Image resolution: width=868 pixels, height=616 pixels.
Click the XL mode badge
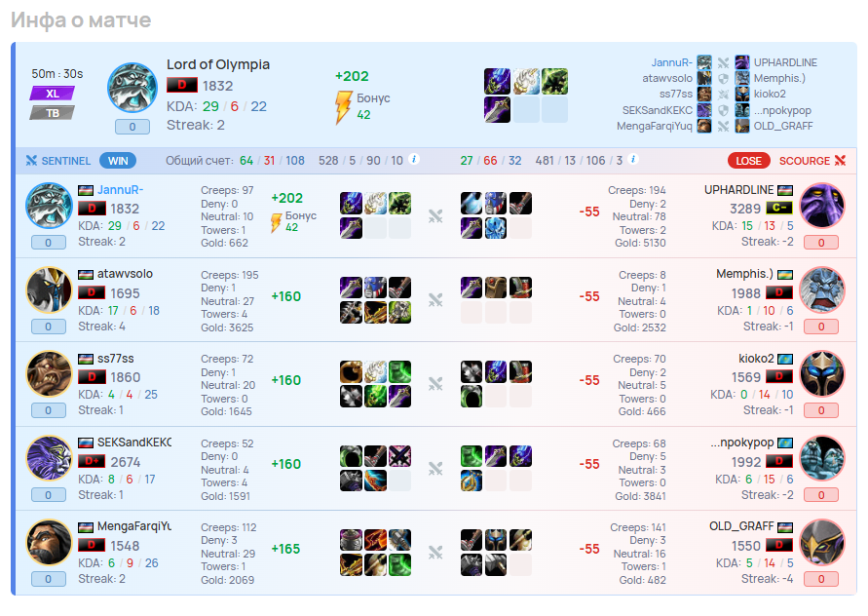[52, 94]
